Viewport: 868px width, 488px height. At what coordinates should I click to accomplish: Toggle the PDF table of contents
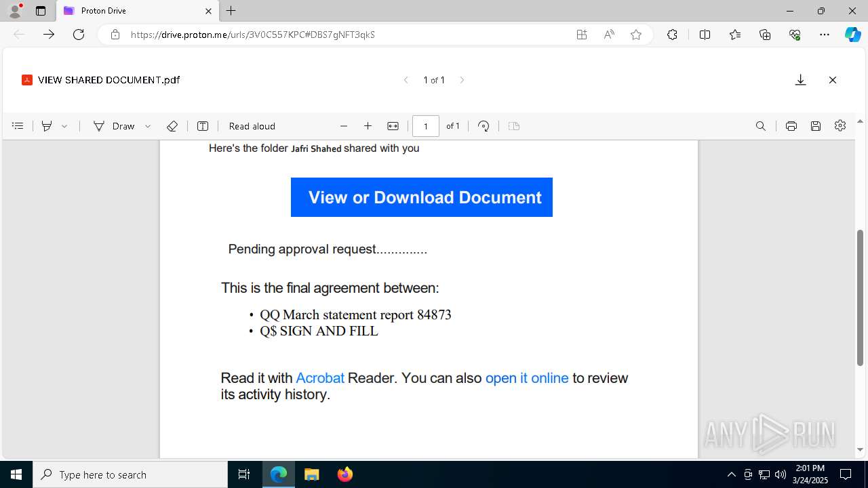18,126
